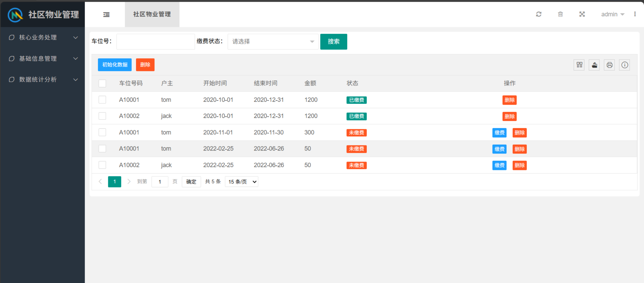The image size is (644, 283).
Task: Focus the 车位号 input field
Action: point(155,42)
